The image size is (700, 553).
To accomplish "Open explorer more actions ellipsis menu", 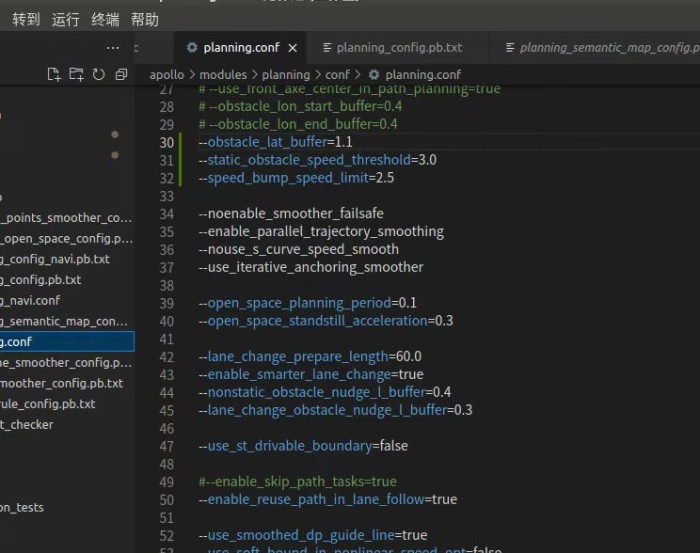I will tap(112, 48).
